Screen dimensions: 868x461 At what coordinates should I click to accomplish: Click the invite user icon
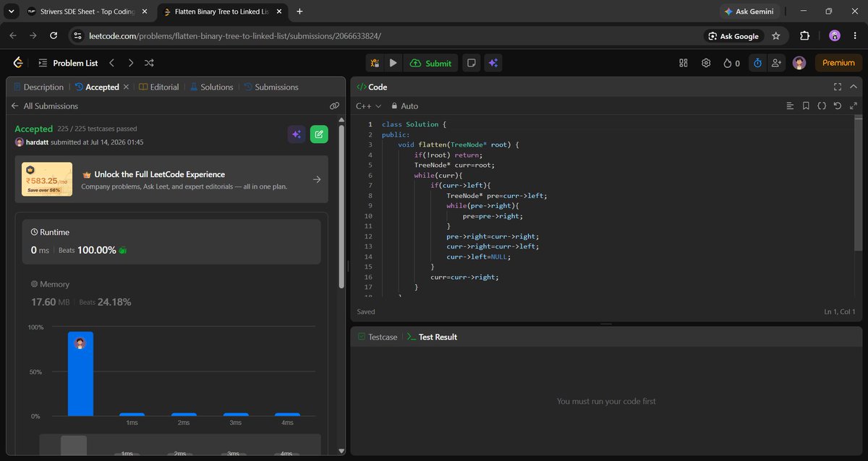pos(776,63)
